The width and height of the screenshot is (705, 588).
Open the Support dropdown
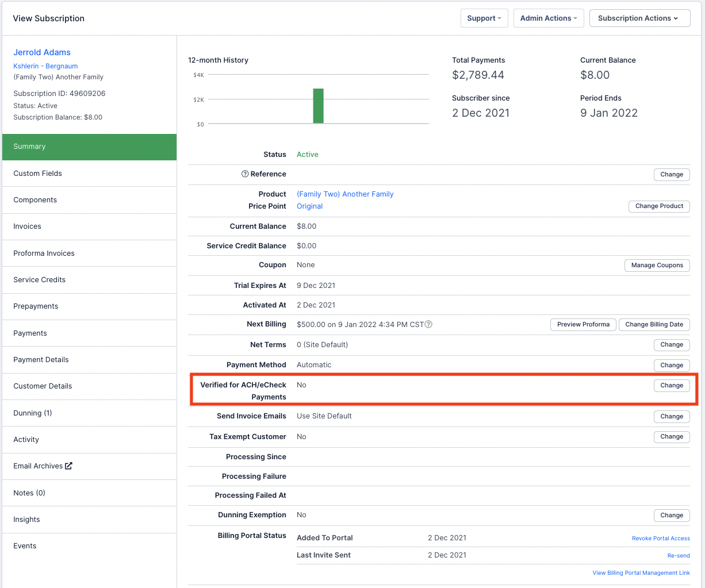484,18
